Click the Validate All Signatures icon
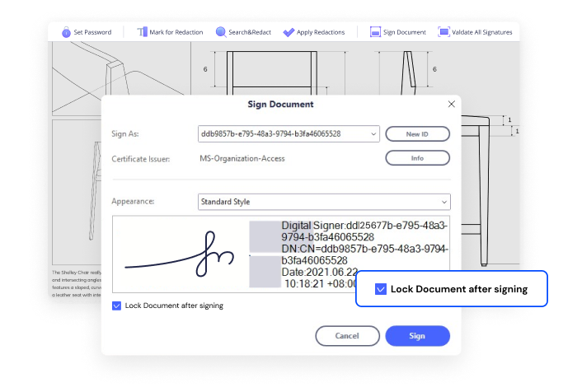 pyautogui.click(x=443, y=32)
